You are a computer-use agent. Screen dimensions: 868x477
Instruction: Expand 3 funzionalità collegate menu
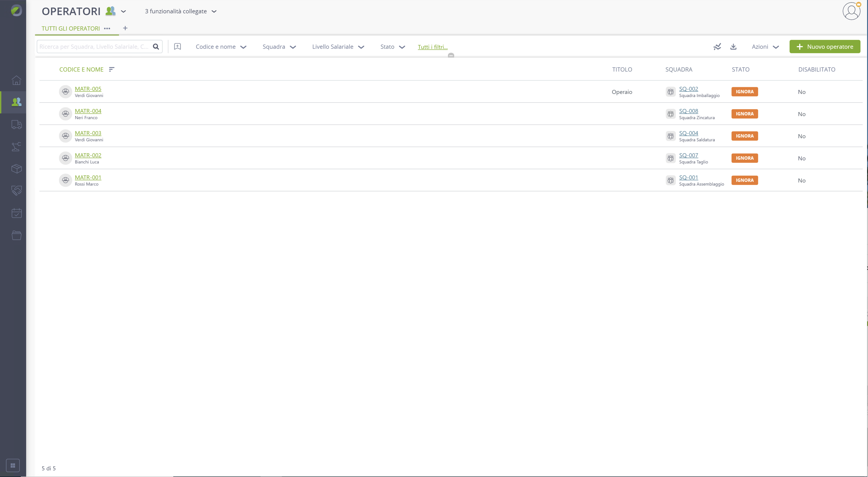pos(181,11)
